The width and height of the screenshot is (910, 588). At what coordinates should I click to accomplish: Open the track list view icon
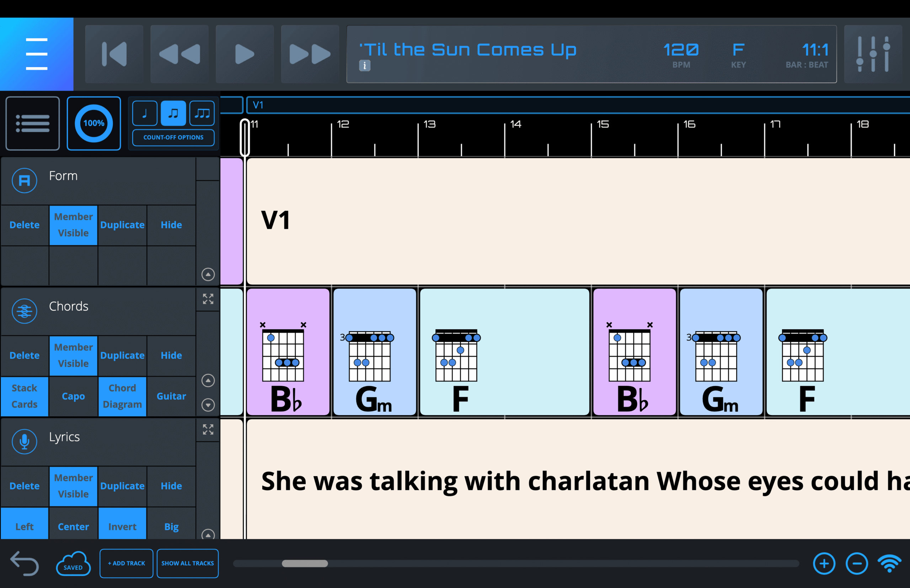[x=32, y=123]
